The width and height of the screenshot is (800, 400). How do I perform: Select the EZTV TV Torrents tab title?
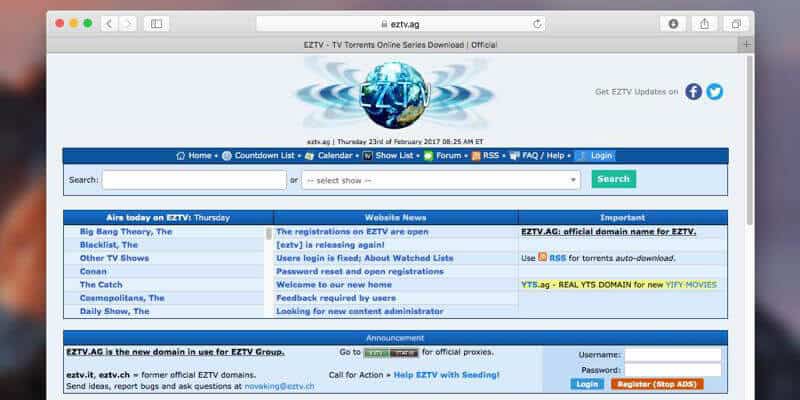pos(400,45)
